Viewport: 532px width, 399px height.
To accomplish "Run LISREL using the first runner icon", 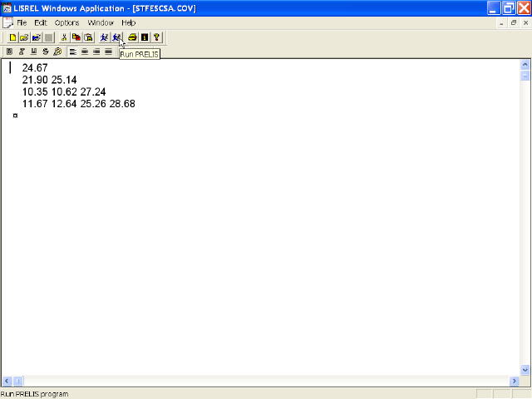I will coord(104,37).
